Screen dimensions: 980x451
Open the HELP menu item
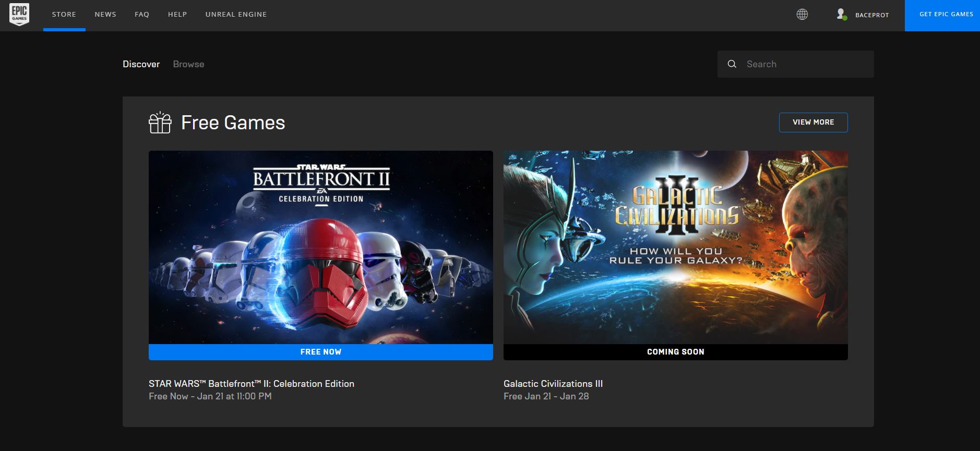[x=177, y=15]
